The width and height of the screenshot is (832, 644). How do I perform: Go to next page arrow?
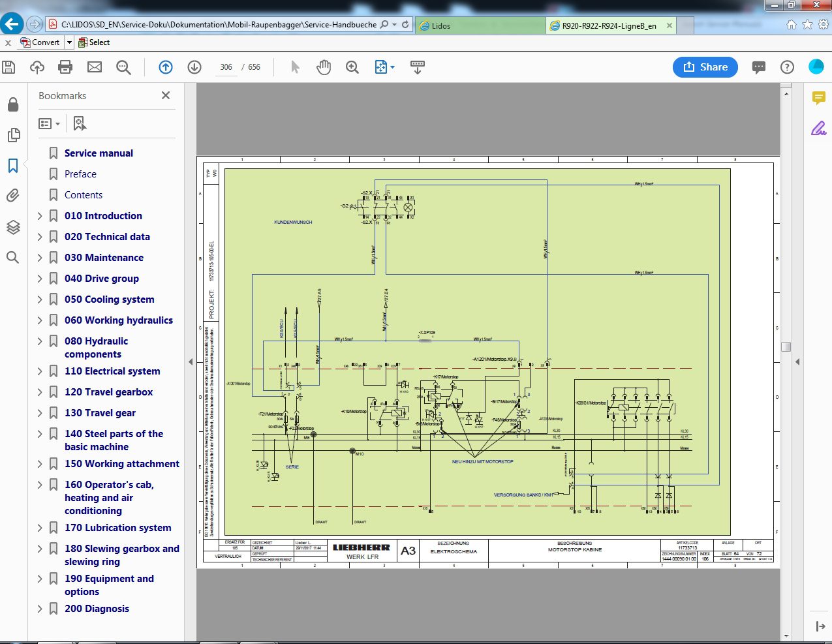tap(194, 67)
